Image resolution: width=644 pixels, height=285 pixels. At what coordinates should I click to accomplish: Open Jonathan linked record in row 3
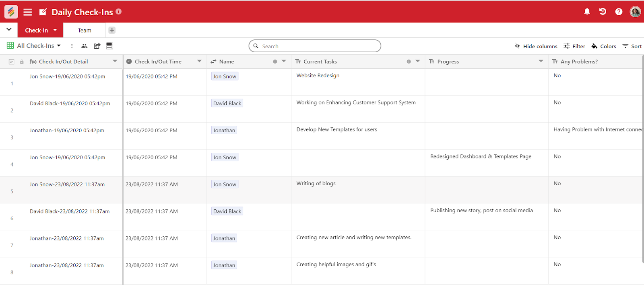[224, 130]
